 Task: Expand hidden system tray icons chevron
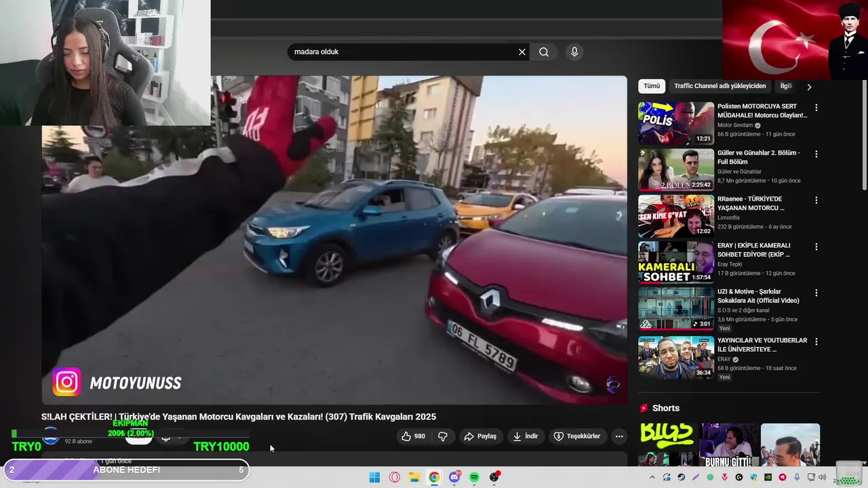point(652,477)
